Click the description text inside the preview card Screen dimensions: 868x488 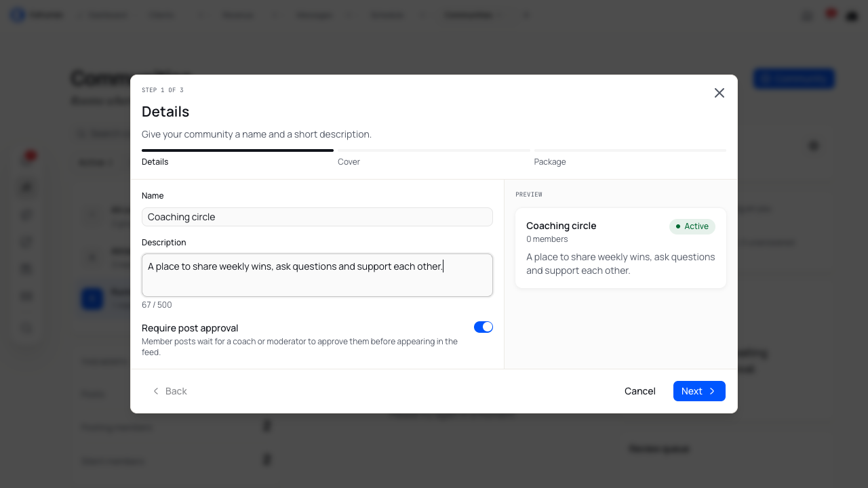click(620, 264)
